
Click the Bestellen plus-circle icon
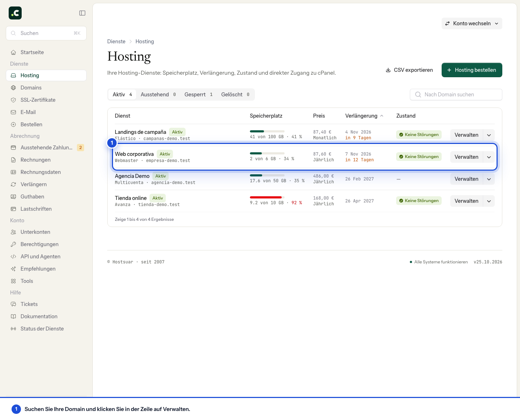click(13, 124)
